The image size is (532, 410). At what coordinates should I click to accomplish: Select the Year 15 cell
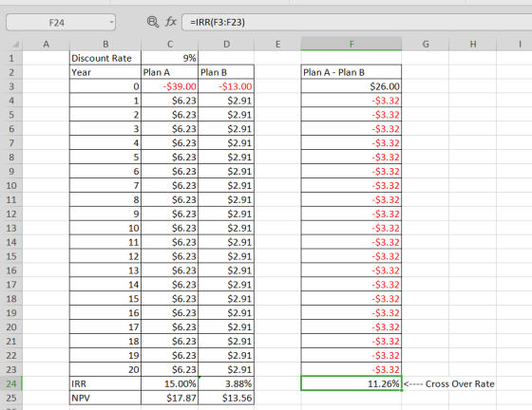[x=105, y=299]
